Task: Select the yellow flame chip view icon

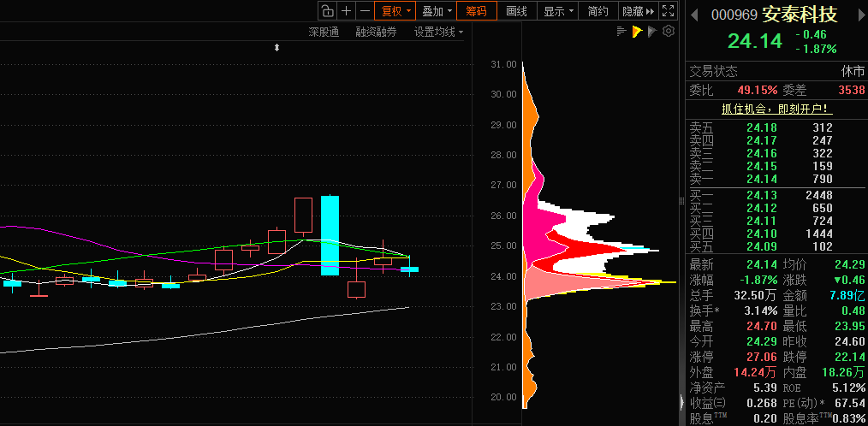Action: pos(637,32)
